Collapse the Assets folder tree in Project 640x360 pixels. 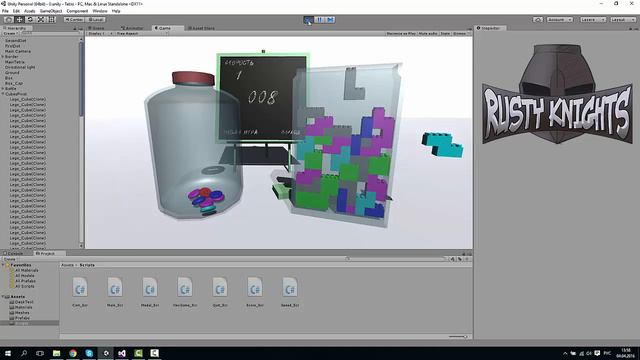[3, 297]
